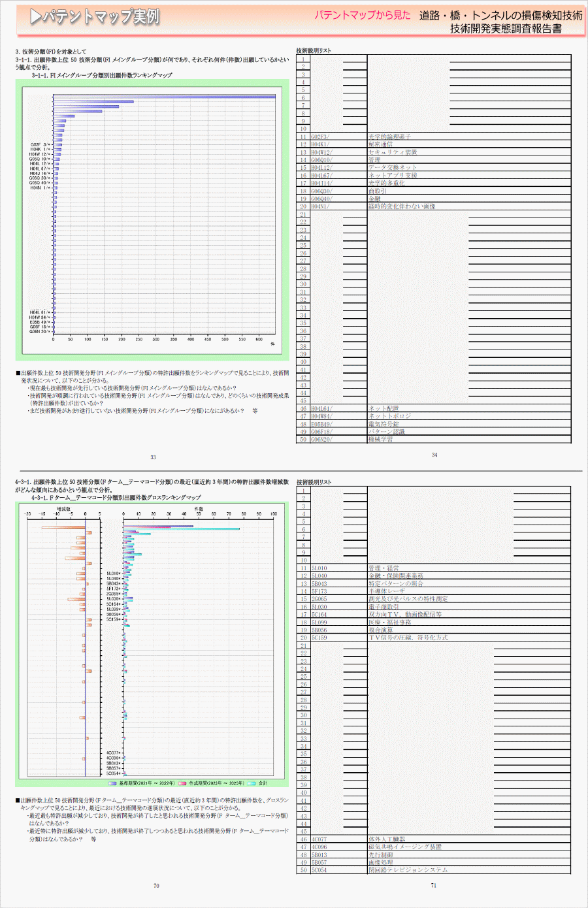
Task: Click the E05B49/ 電気符号錠 table entry
Action: tap(392, 424)
